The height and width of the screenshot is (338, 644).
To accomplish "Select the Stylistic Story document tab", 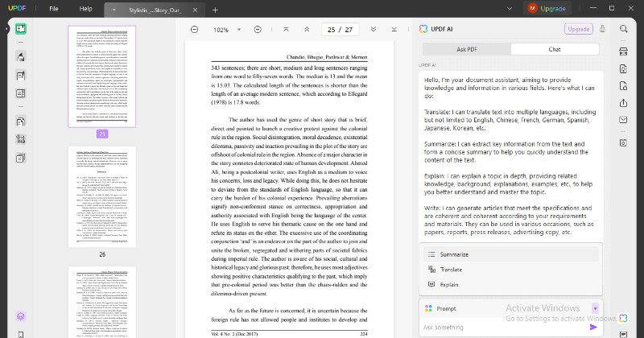I will tap(155, 10).
